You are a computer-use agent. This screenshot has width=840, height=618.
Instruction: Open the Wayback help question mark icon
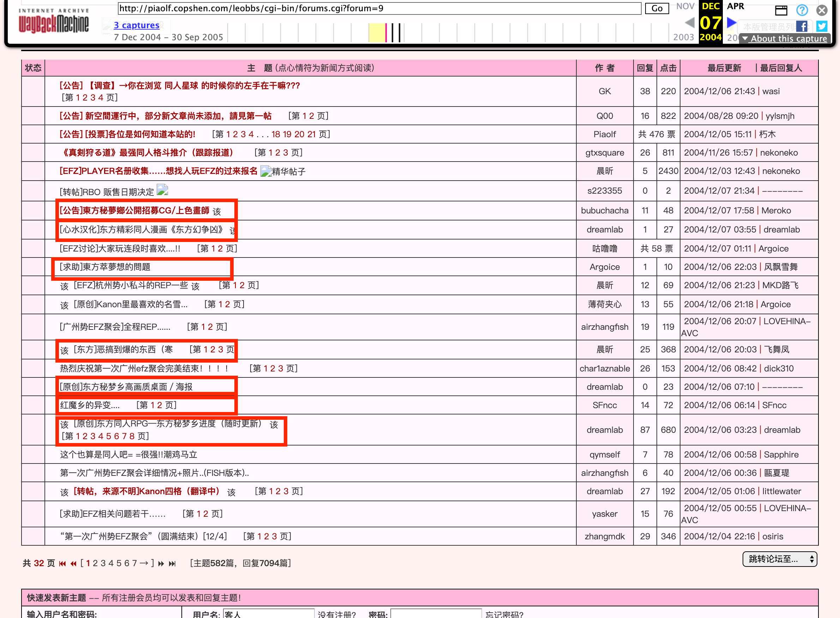click(x=802, y=10)
